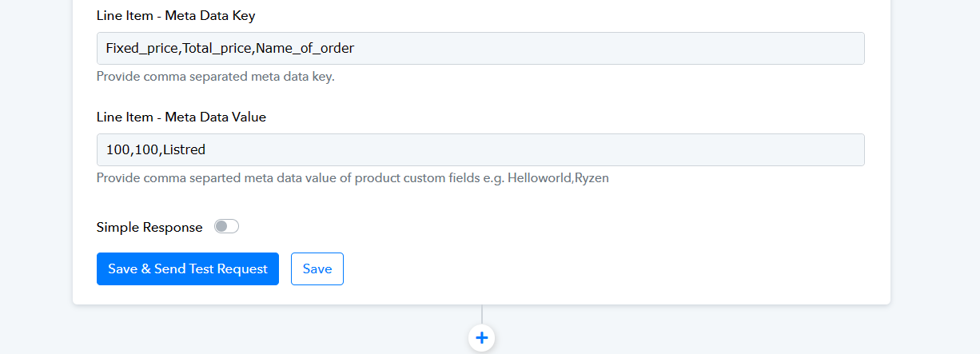Place cursor on Fixed_price in key field

coord(142,48)
